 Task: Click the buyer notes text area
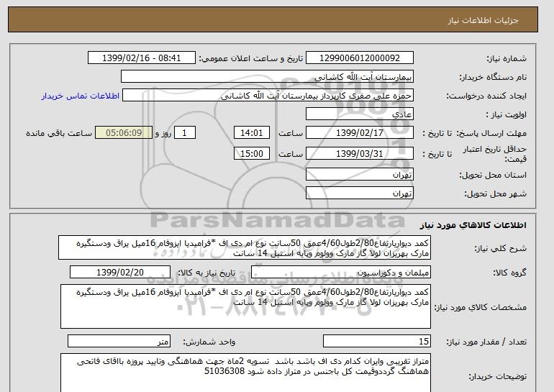tap(245, 373)
